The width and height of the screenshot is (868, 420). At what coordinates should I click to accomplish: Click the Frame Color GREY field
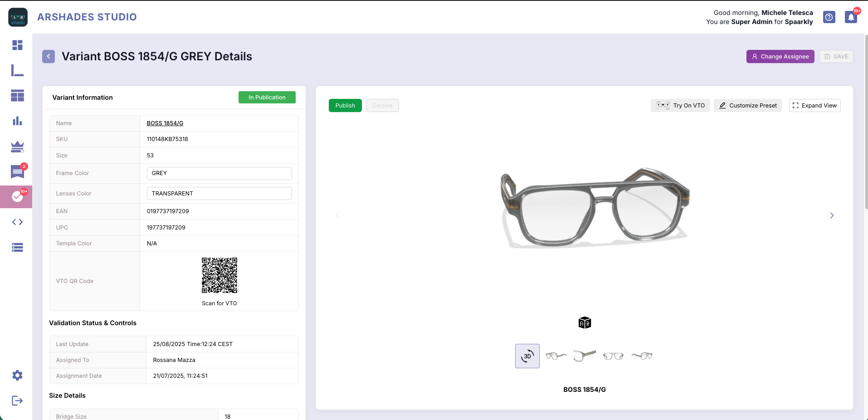pyautogui.click(x=219, y=173)
